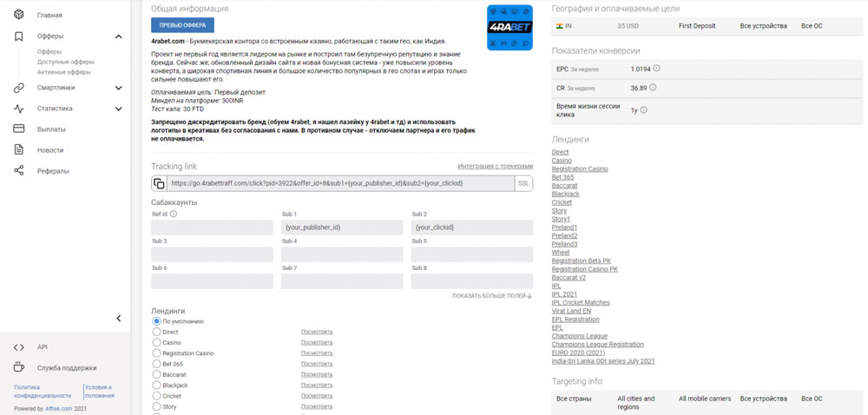This screenshot has width=868, height=415.
Task: Collapse the Офферы menu section
Action: 118,36
